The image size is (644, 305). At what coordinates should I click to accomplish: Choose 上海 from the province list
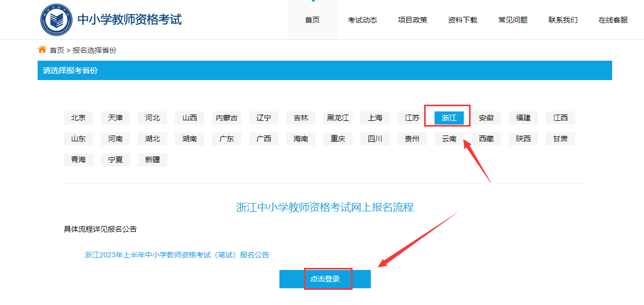[x=374, y=118]
